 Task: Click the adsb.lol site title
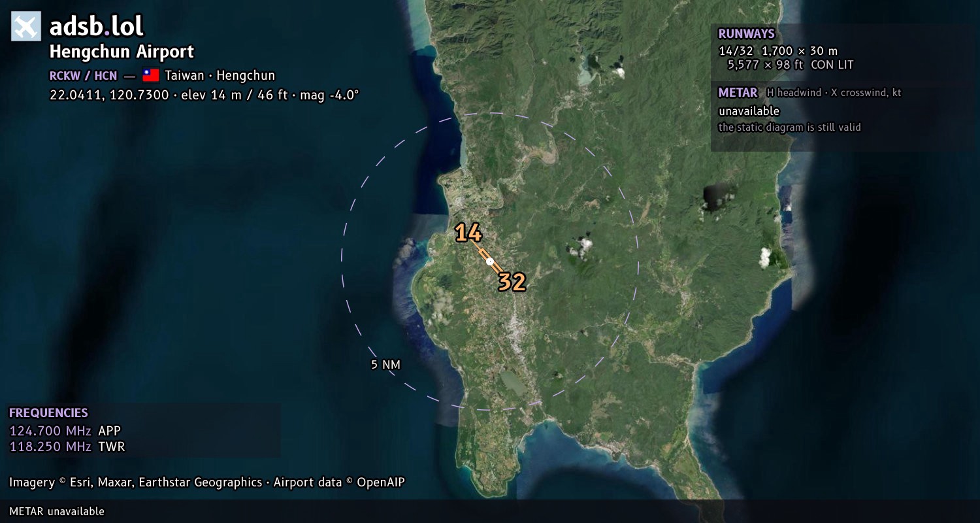[96, 27]
